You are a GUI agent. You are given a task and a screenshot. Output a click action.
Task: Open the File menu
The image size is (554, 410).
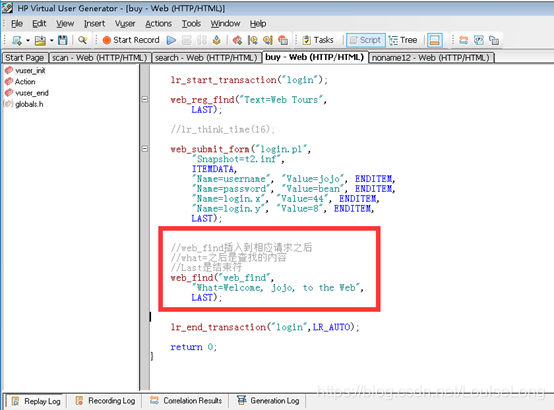pos(17,24)
